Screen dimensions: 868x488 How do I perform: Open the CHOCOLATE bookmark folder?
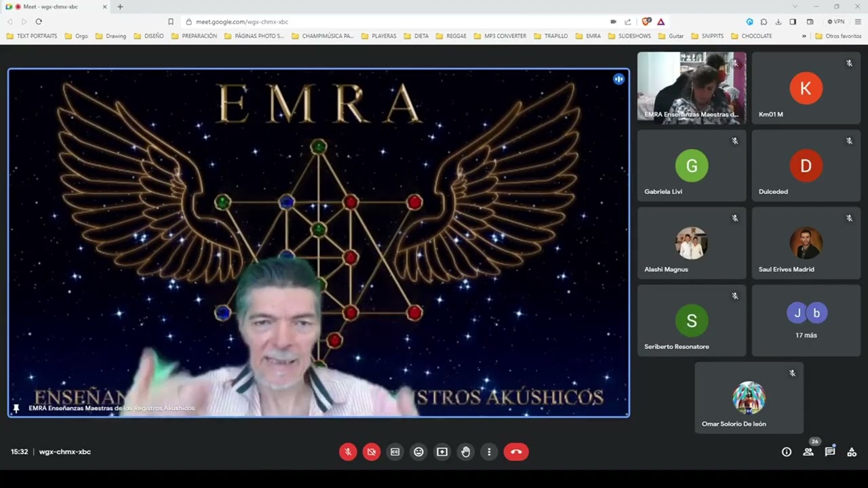[751, 36]
